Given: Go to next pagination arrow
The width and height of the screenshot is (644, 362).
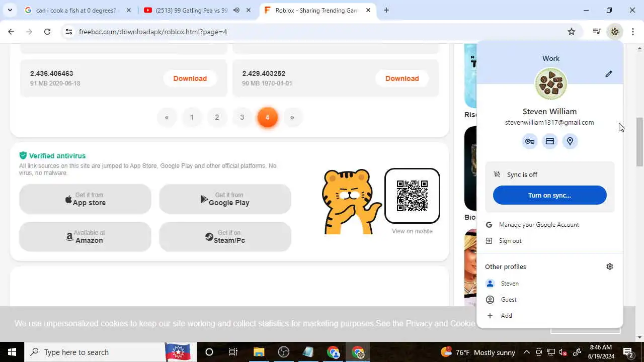Looking at the screenshot, I should [292, 117].
